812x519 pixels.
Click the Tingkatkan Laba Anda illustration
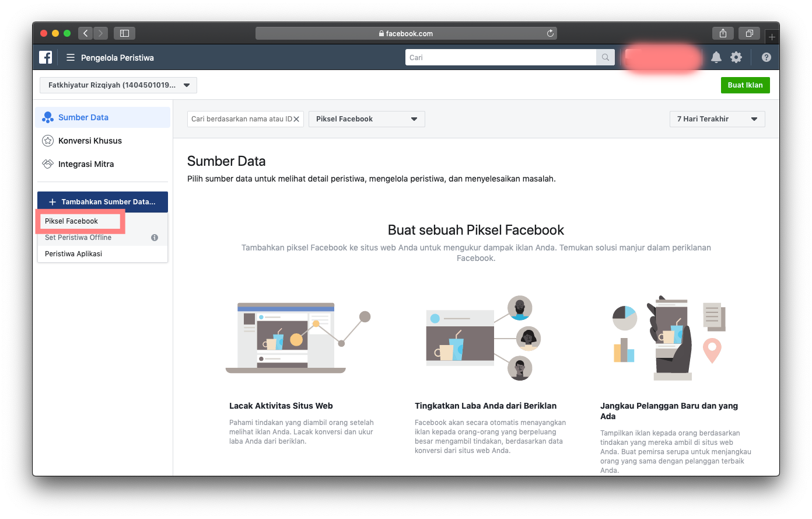tap(483, 338)
